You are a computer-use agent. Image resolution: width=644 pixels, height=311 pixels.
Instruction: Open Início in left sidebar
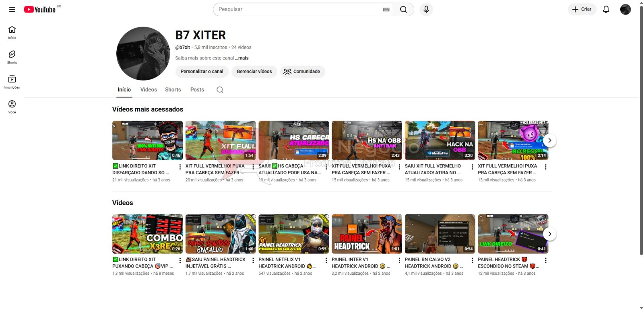click(x=12, y=33)
